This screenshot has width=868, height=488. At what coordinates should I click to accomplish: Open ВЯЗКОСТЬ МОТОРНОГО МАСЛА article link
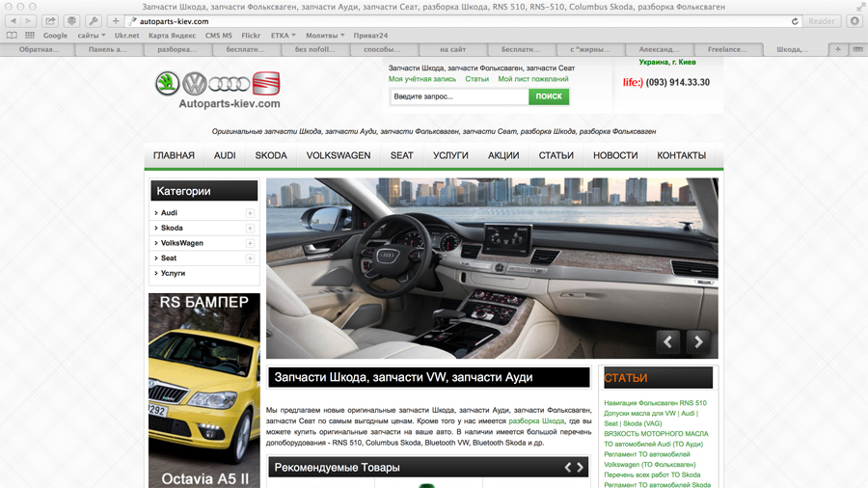click(656, 434)
